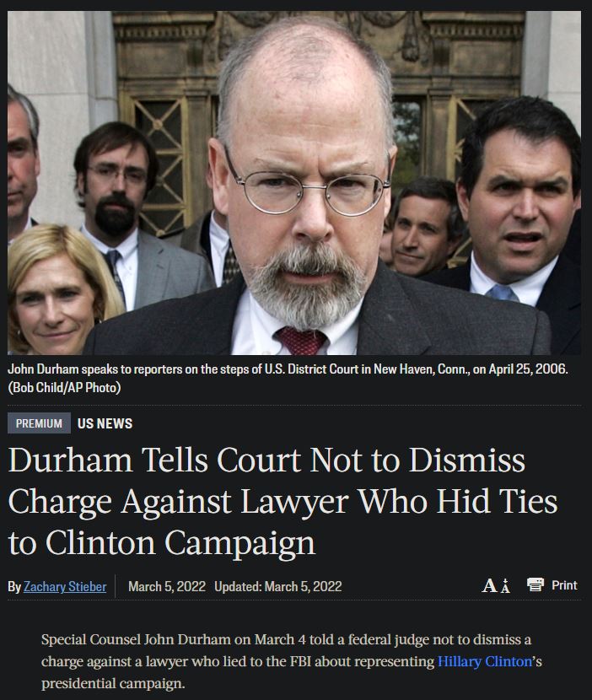Click the "By" byline label
The height and width of the screenshot is (700, 592).
(x=14, y=587)
